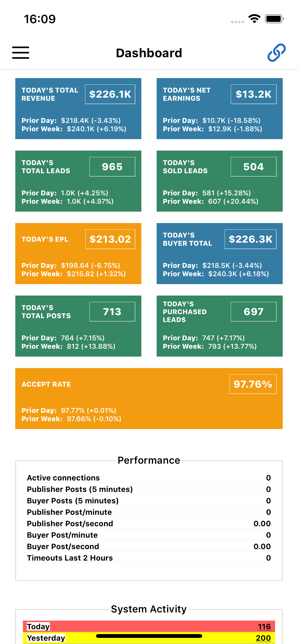298x644 pixels.
Task: Select the Active connections row
Action: 149,478
